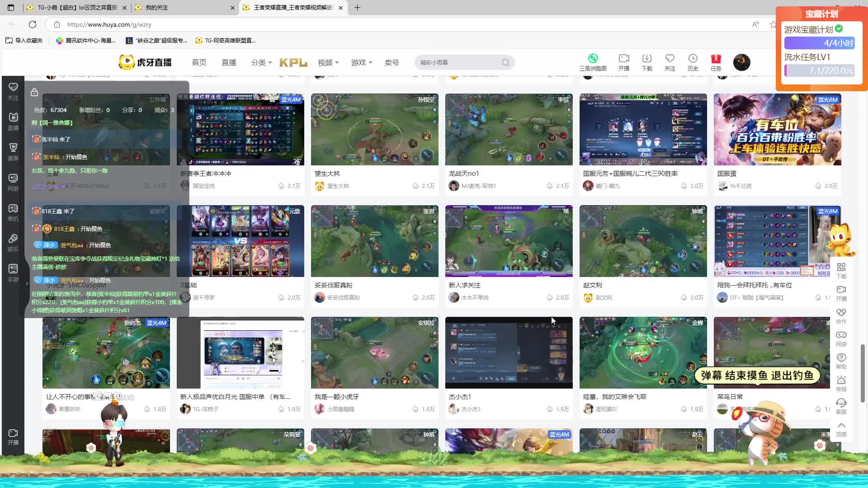Toggle the lock icon on chat overlay
Image resolution: width=868 pixels, height=488 pixels.
coord(34,93)
